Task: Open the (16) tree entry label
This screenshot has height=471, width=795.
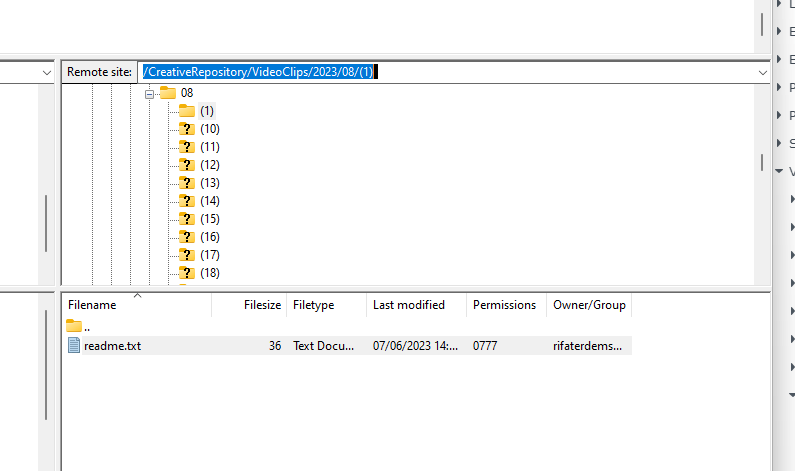Action: coord(210,237)
